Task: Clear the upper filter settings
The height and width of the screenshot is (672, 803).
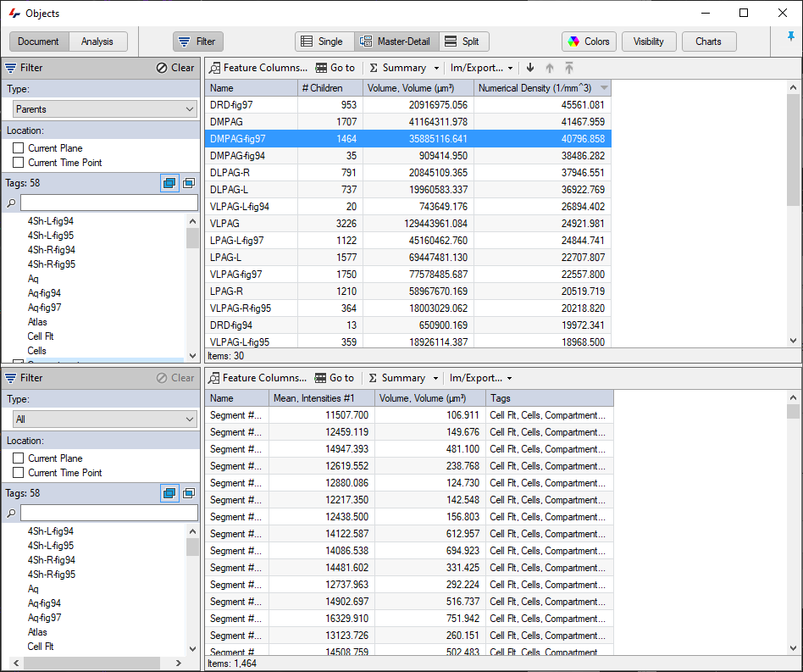Action: point(174,68)
